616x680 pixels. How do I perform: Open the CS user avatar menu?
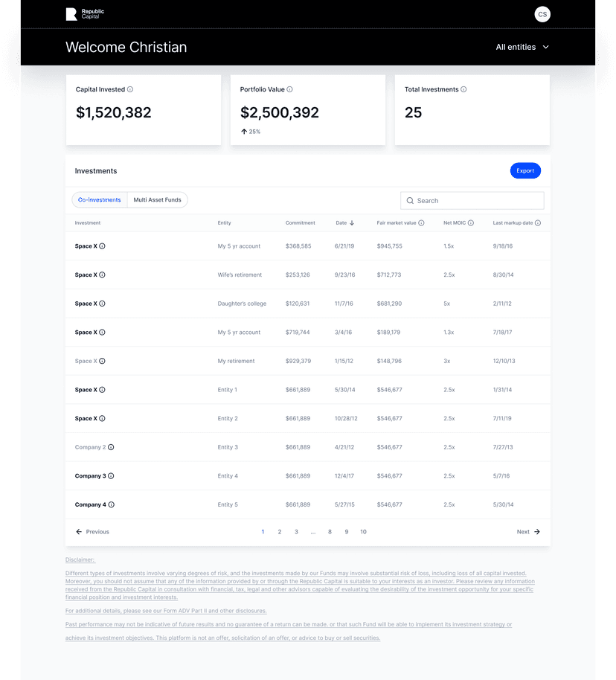542,14
